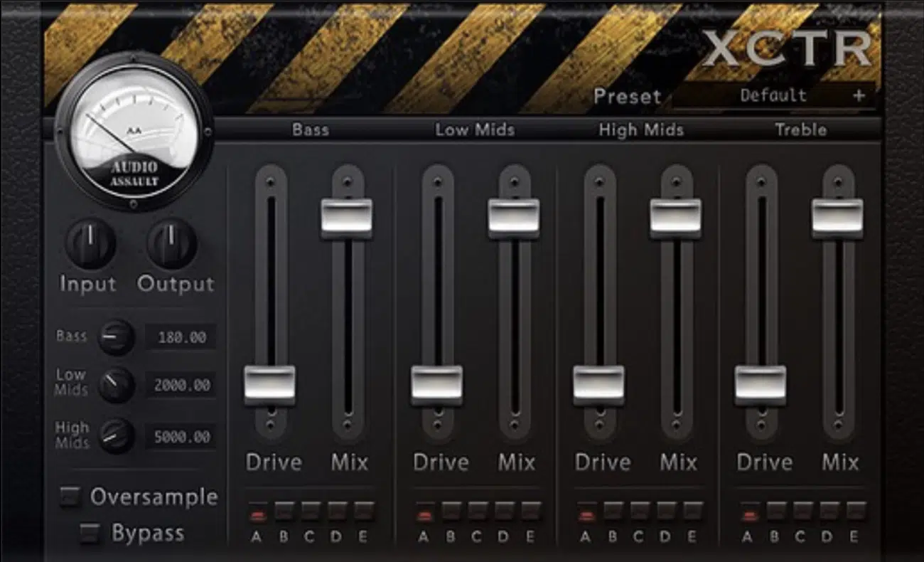Click the Bass band header label
924x562 pixels.
[310, 130]
